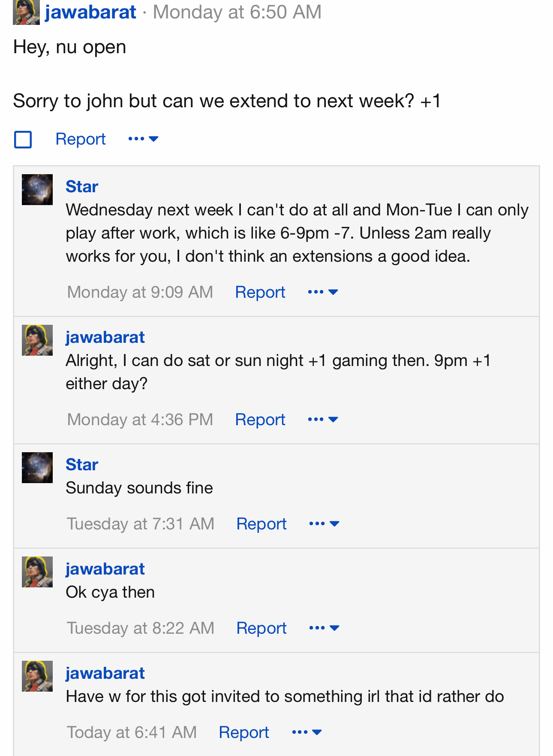
Task: Click jawabarat avatar at top of post
Action: [x=26, y=12]
